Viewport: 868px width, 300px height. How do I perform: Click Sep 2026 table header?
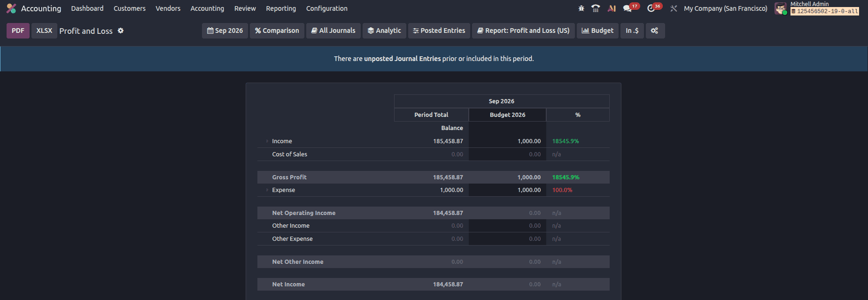[502, 101]
